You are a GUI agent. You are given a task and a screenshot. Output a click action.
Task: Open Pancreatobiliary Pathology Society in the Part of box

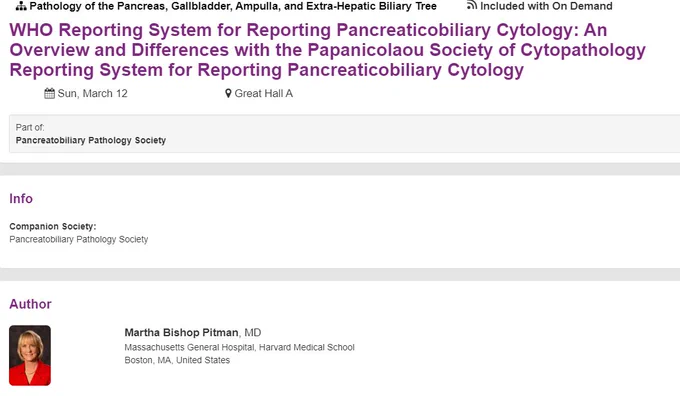pyautogui.click(x=91, y=140)
